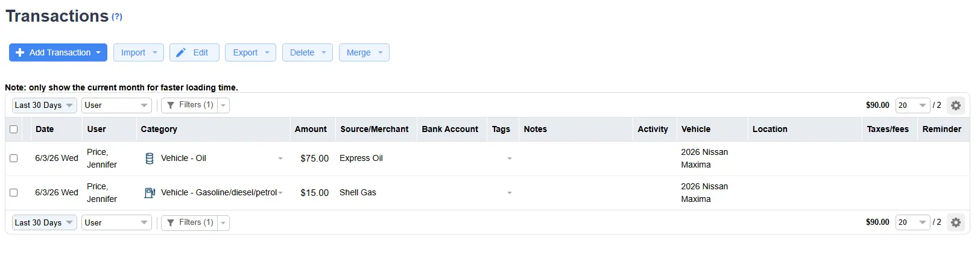
Task: Click the Tags column header
Action: [501, 129]
